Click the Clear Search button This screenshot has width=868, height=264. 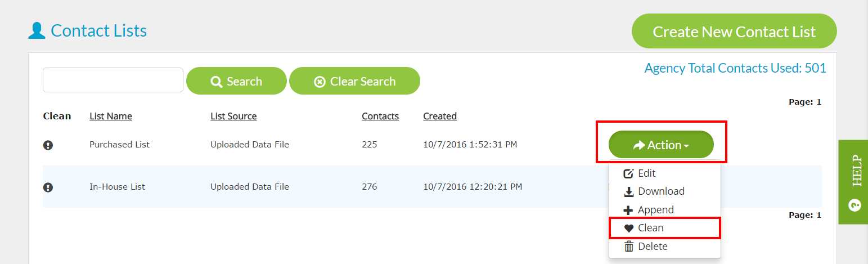pyautogui.click(x=354, y=81)
